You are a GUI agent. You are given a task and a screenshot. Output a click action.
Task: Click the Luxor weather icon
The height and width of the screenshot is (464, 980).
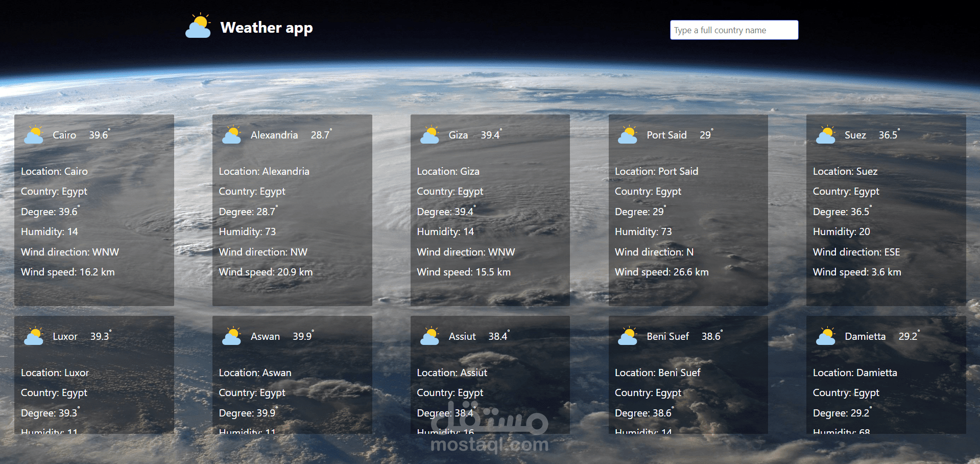click(33, 336)
